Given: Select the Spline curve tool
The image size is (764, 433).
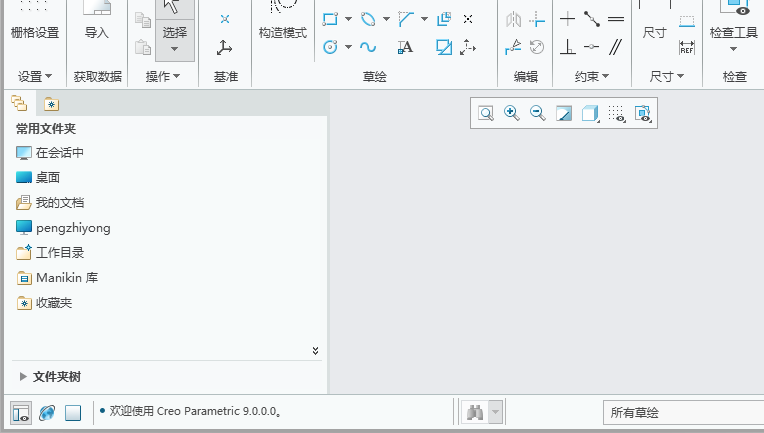Looking at the screenshot, I should 368,47.
